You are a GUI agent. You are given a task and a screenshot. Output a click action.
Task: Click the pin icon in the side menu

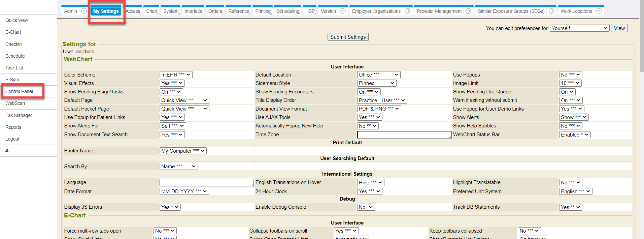pyautogui.click(x=7, y=151)
